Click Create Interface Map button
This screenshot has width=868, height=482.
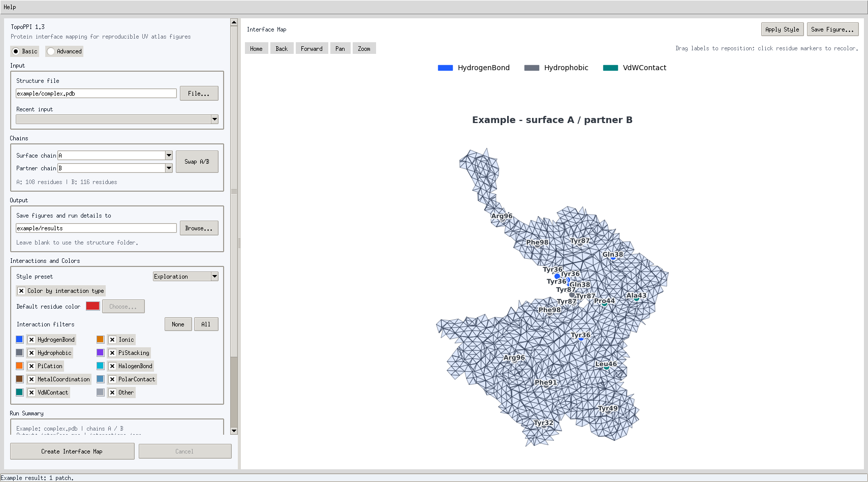72,451
